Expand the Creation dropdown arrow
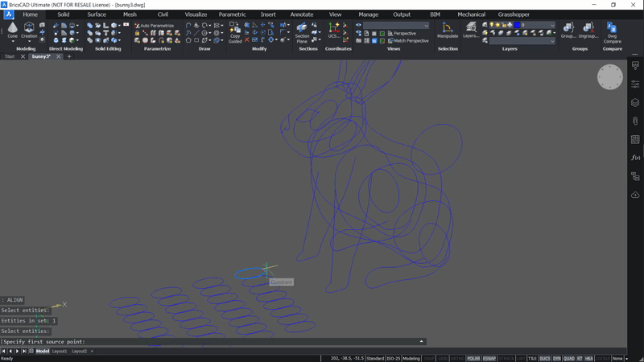Image resolution: width=644 pixels, height=362 pixels. click(29, 41)
